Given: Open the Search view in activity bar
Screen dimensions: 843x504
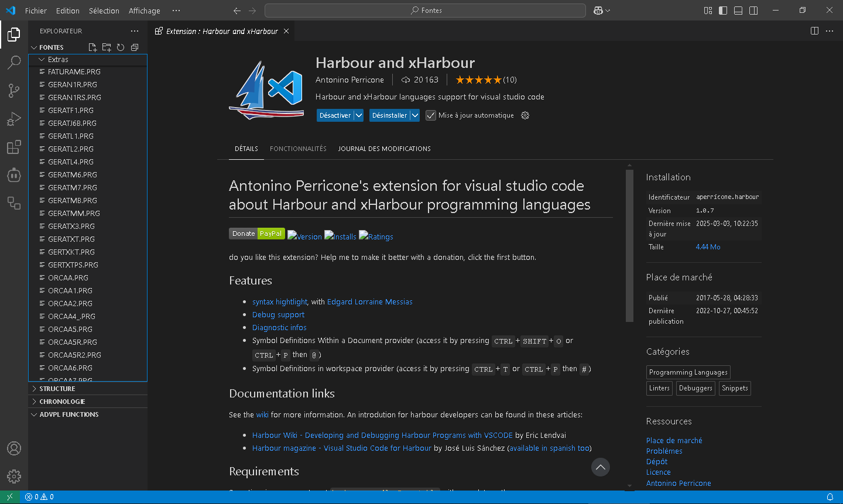Looking at the screenshot, I should coord(14,62).
